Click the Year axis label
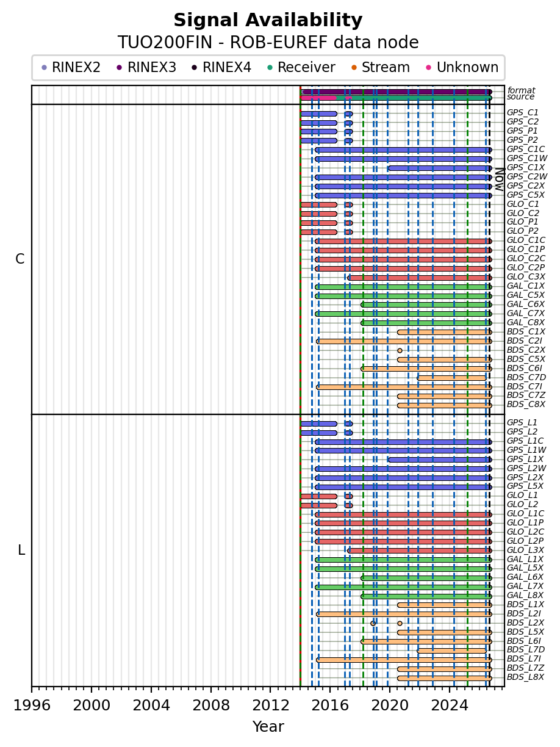Image resolution: width=560 pixels, height=747 pixels. (268, 727)
